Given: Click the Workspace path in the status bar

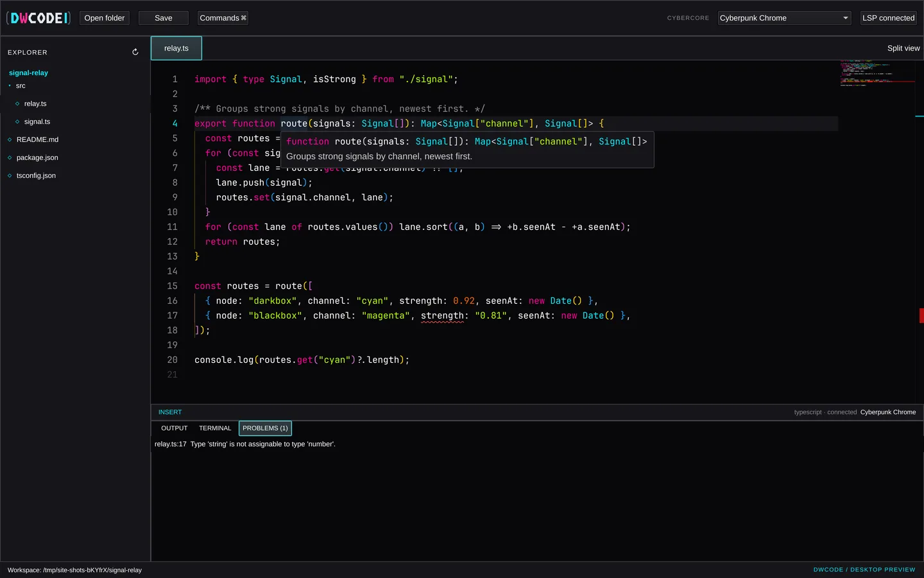Looking at the screenshot, I should coord(74,570).
